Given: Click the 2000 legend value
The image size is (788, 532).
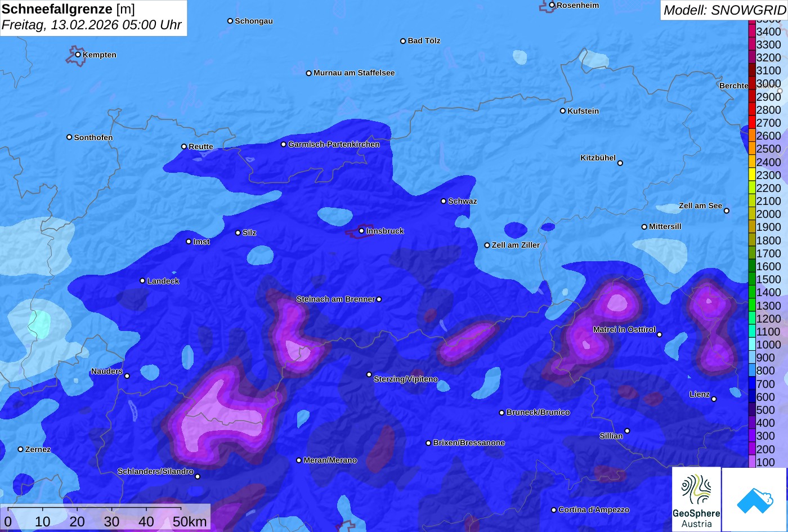Looking at the screenshot, I should click(769, 214).
